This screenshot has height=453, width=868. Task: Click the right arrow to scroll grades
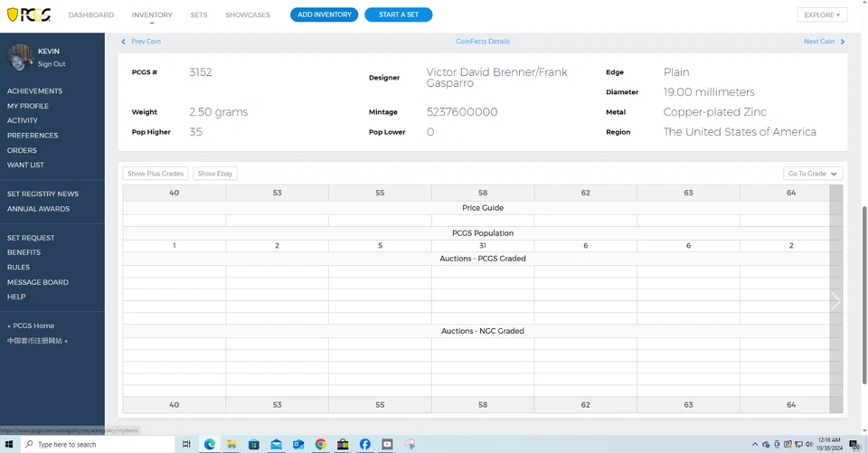click(x=835, y=301)
